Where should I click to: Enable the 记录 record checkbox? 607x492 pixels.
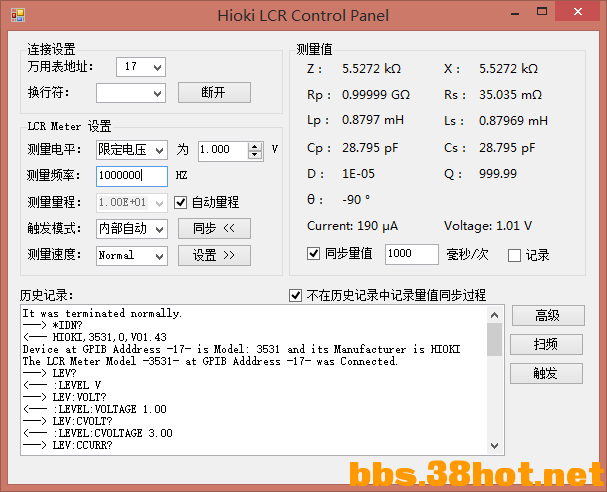tap(514, 255)
